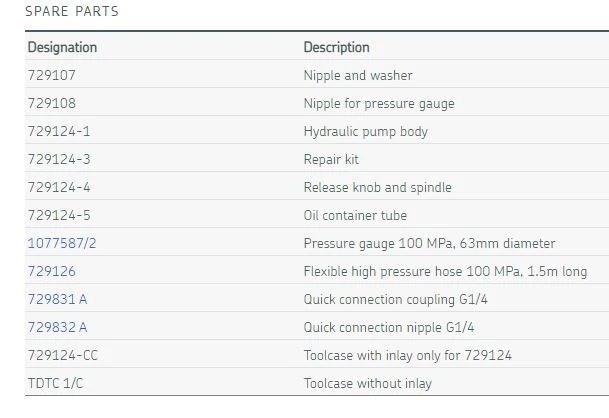Click the 729124-5 designation cell
This screenshot has width=609, height=418.
59,215
